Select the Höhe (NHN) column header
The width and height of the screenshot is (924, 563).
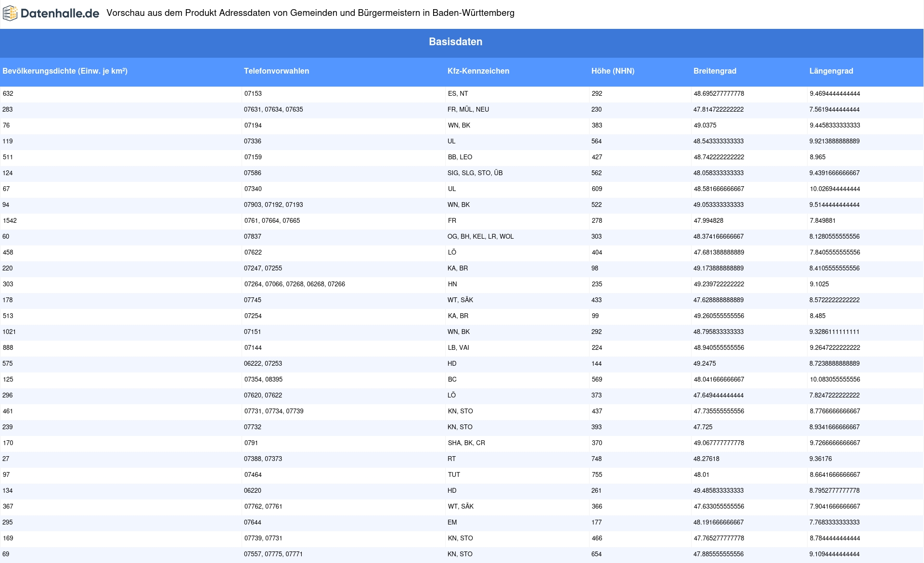tap(613, 71)
